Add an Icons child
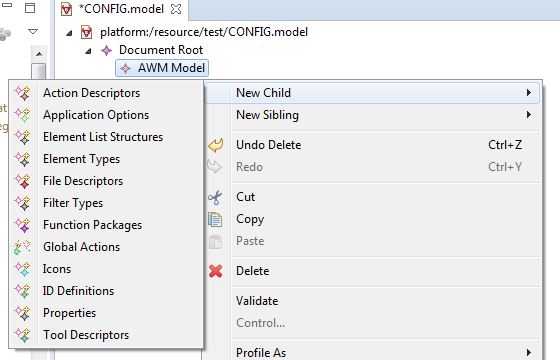The width and height of the screenshot is (560, 360). pos(106,269)
